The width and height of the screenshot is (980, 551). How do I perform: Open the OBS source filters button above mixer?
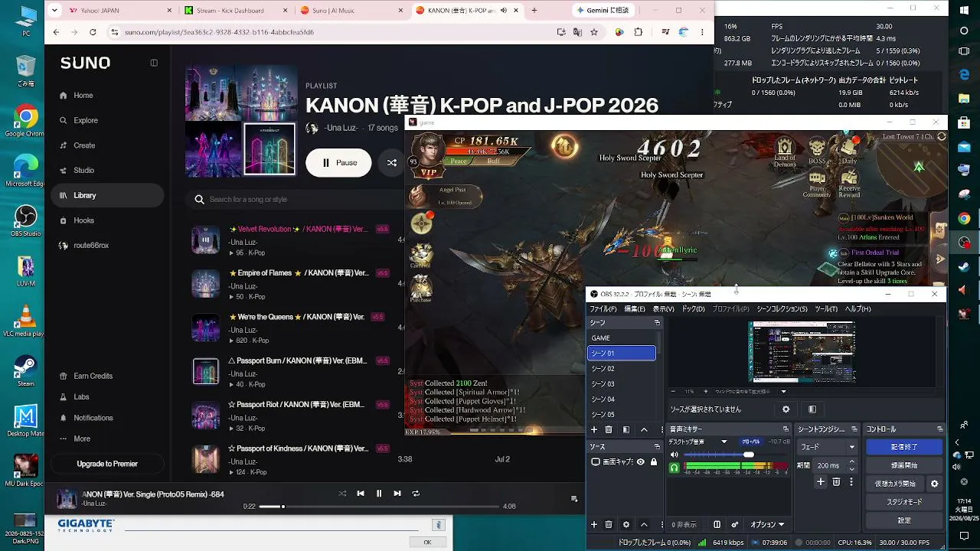[812, 409]
